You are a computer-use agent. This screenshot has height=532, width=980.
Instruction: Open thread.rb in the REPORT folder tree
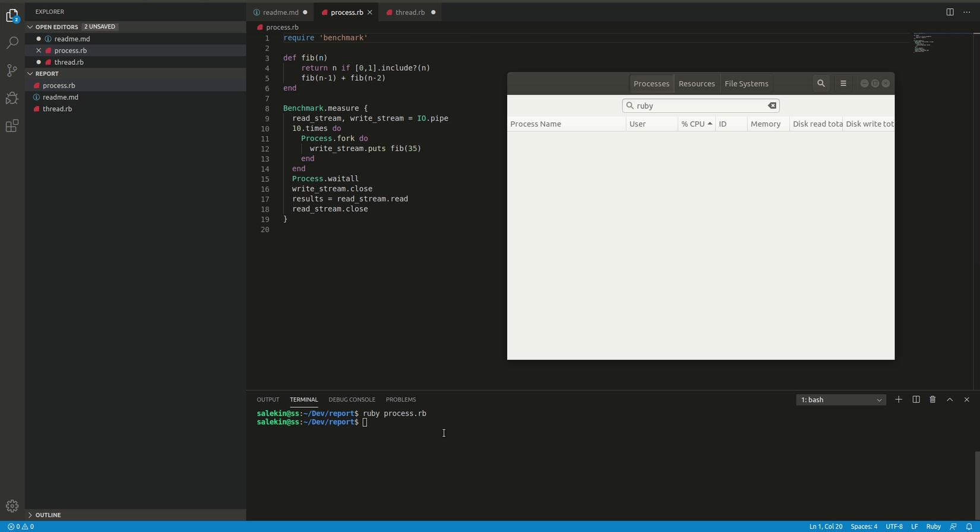(57, 109)
